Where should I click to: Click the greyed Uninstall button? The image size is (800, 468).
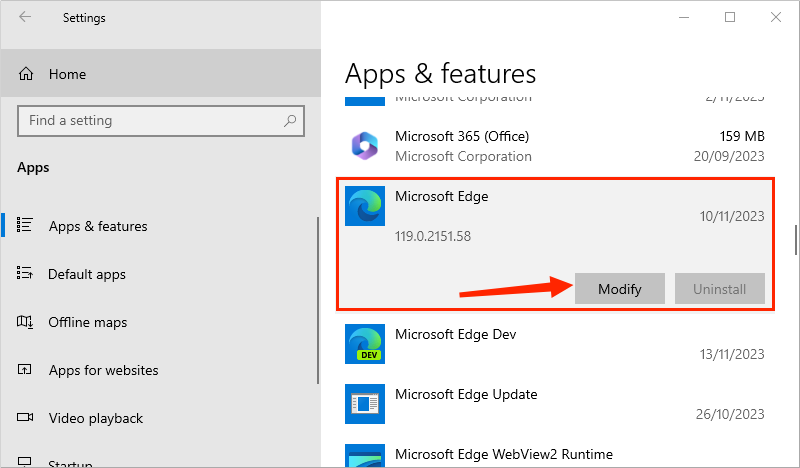tap(719, 289)
